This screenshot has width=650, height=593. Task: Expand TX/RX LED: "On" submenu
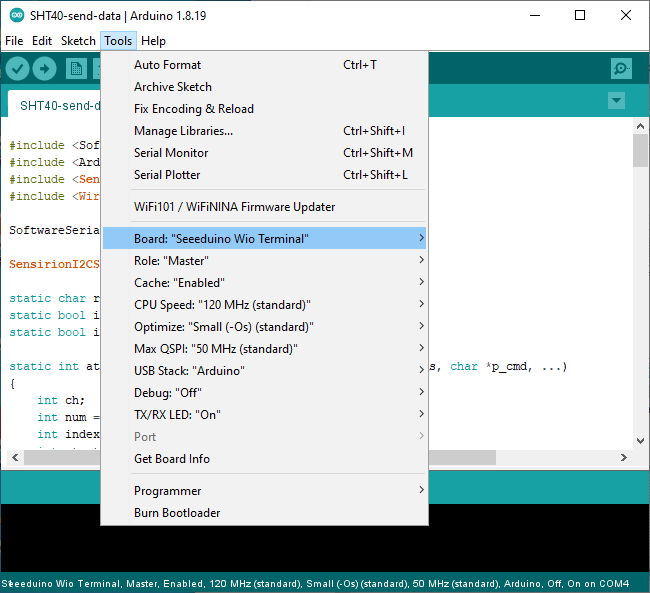(x=264, y=414)
